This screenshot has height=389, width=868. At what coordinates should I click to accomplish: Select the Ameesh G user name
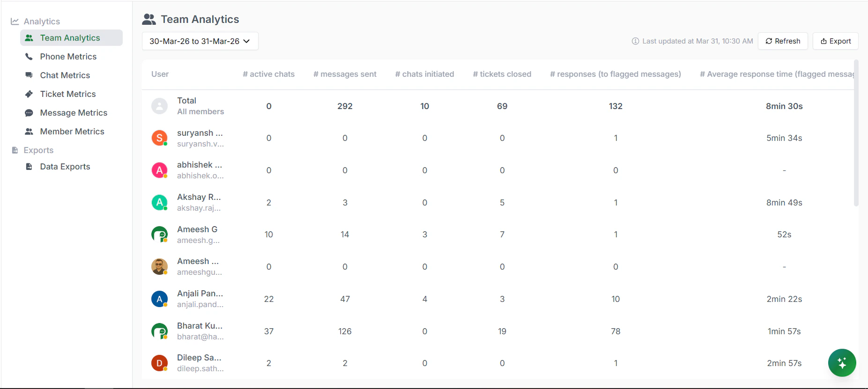[x=197, y=229]
